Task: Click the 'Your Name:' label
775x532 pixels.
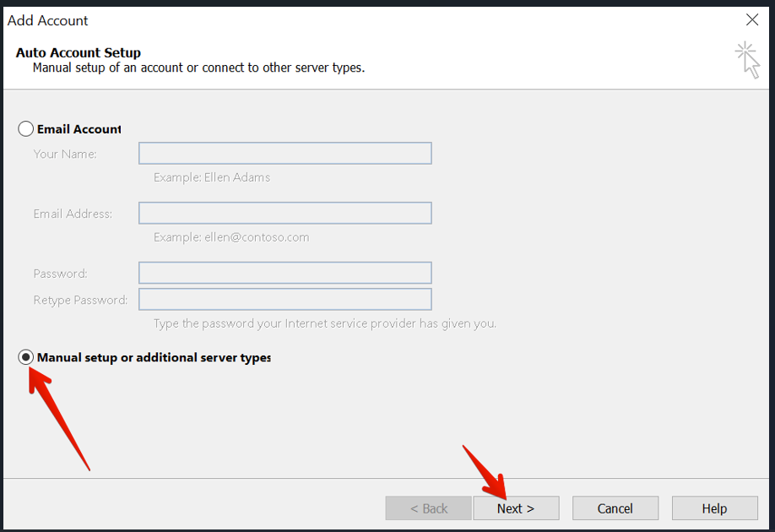Action: click(65, 155)
